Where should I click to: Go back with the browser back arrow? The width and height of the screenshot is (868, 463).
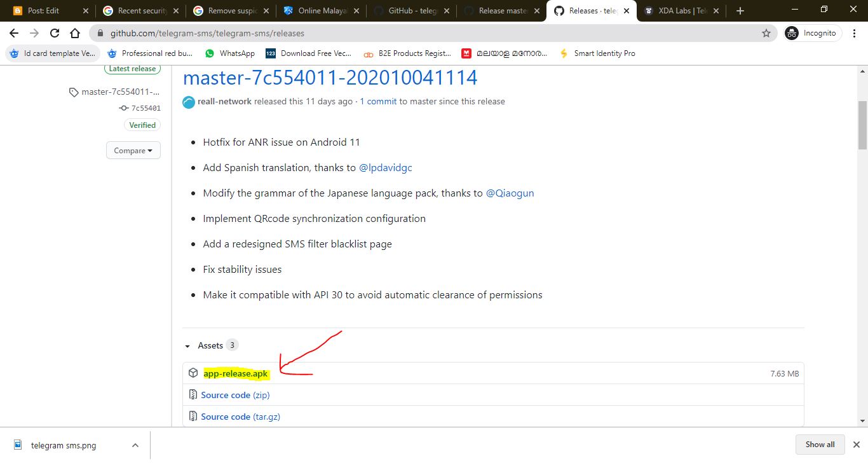pyautogui.click(x=14, y=33)
